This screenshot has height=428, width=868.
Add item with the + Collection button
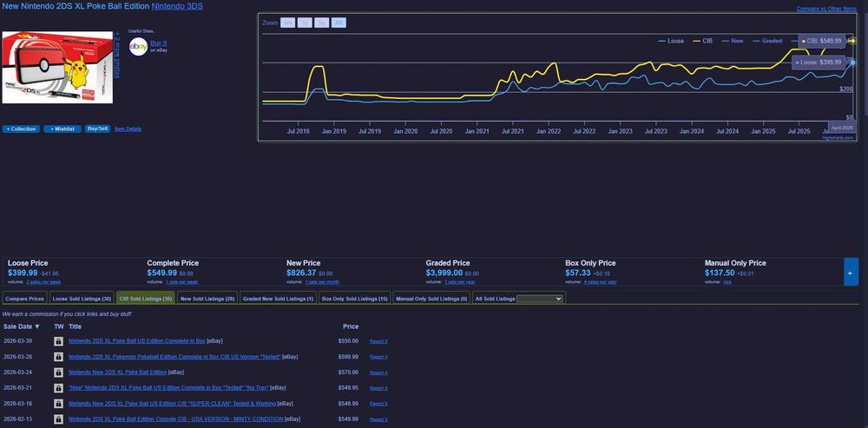click(21, 129)
